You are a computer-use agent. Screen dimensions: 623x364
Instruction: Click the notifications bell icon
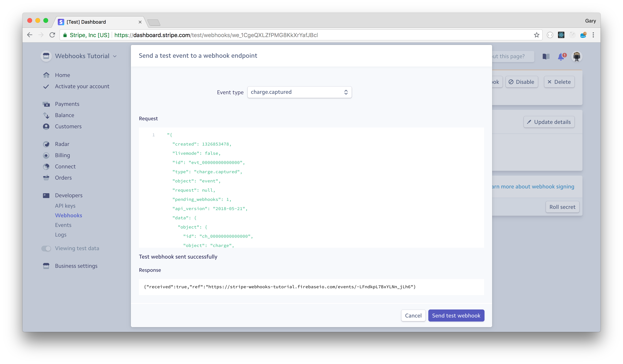(561, 57)
